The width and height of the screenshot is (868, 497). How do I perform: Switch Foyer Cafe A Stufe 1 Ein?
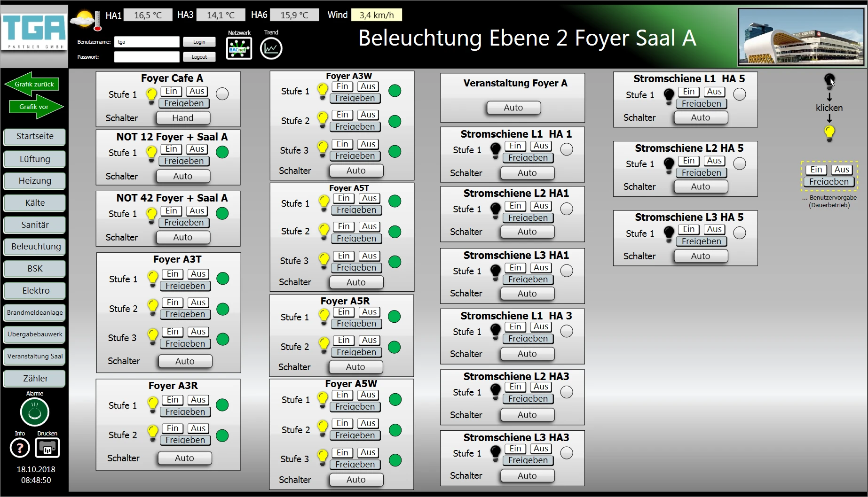pyautogui.click(x=171, y=91)
